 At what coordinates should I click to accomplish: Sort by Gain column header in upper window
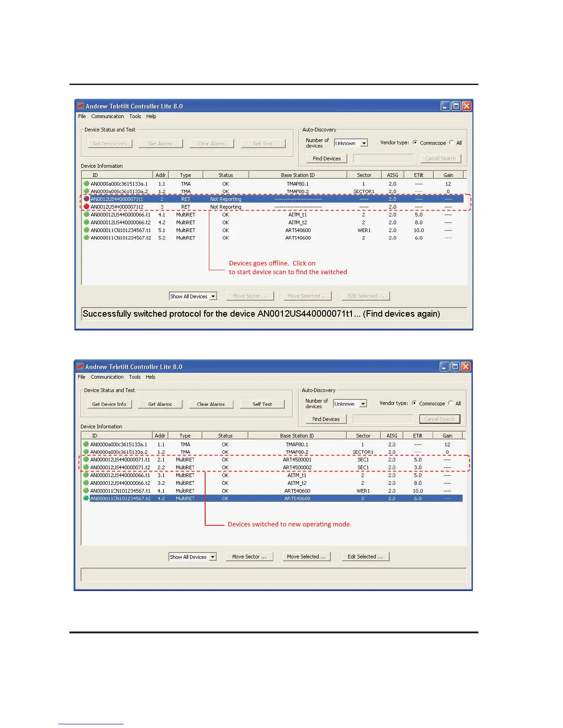pos(448,175)
